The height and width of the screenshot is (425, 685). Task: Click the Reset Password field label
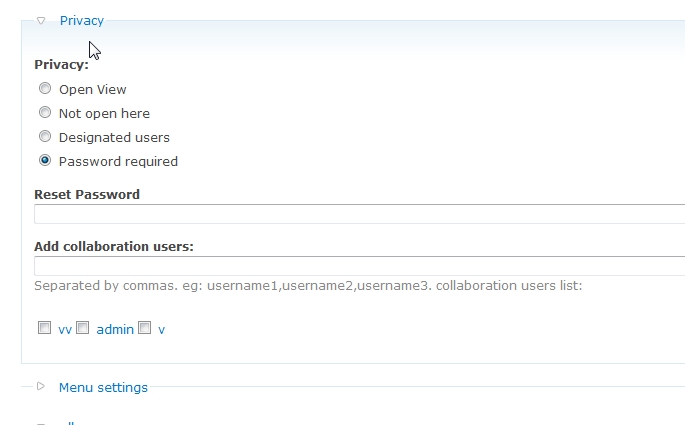(x=87, y=194)
